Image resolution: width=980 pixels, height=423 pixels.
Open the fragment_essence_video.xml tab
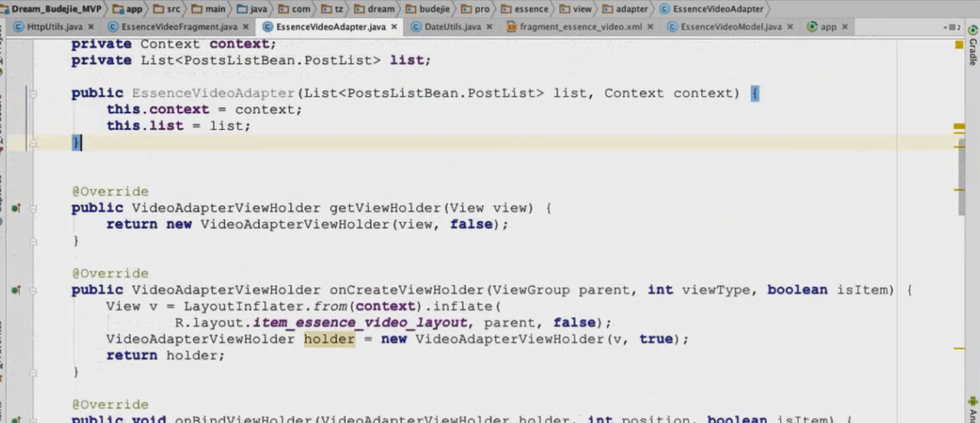[580, 27]
